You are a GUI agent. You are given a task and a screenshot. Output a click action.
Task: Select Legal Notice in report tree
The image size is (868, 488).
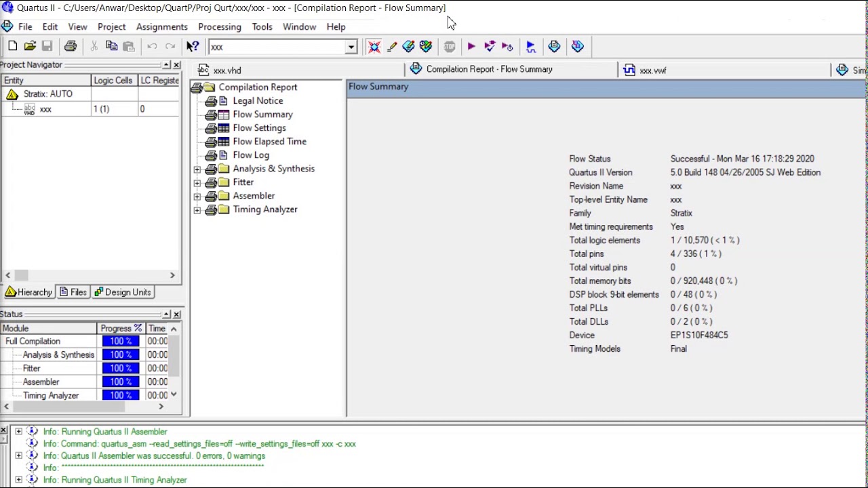pyautogui.click(x=258, y=101)
